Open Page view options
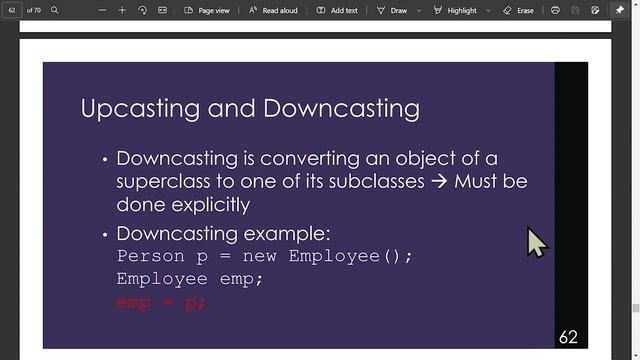The height and width of the screenshot is (360, 640). click(x=207, y=10)
